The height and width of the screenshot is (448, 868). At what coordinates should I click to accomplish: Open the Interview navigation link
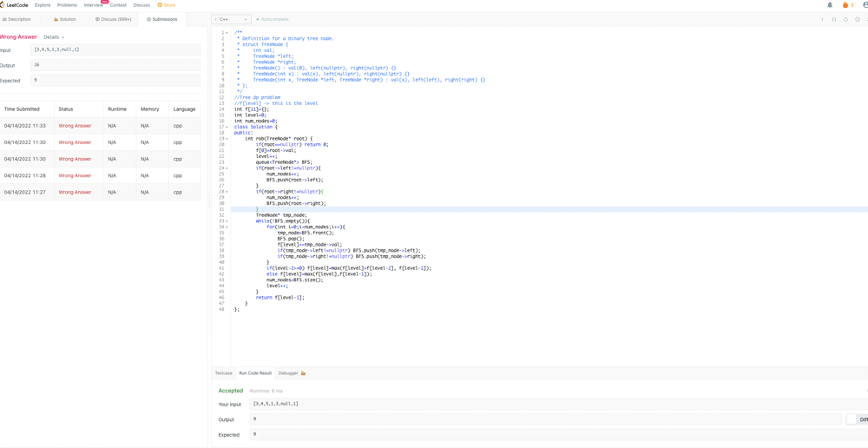click(x=93, y=5)
